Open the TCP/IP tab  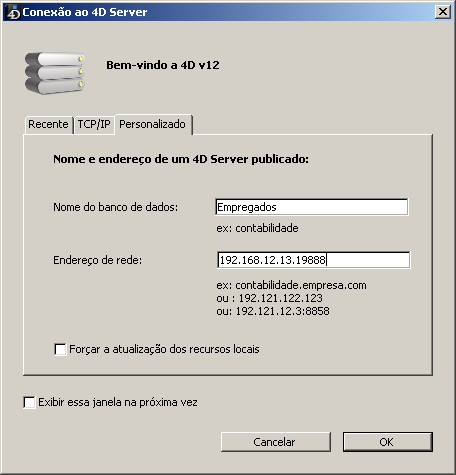[x=94, y=124]
